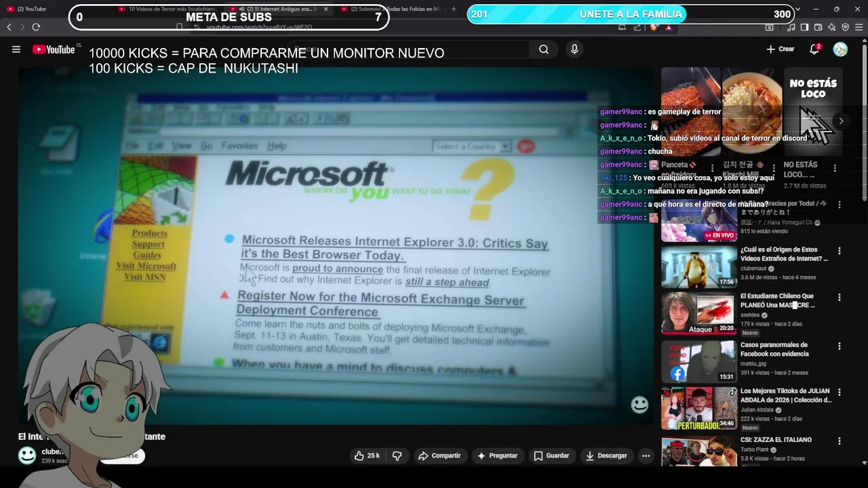Like the video (25 k)

click(x=367, y=456)
